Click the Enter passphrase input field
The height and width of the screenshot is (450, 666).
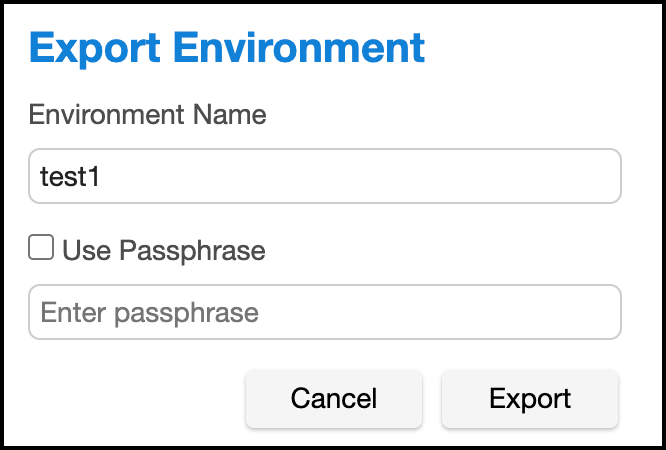(x=325, y=312)
